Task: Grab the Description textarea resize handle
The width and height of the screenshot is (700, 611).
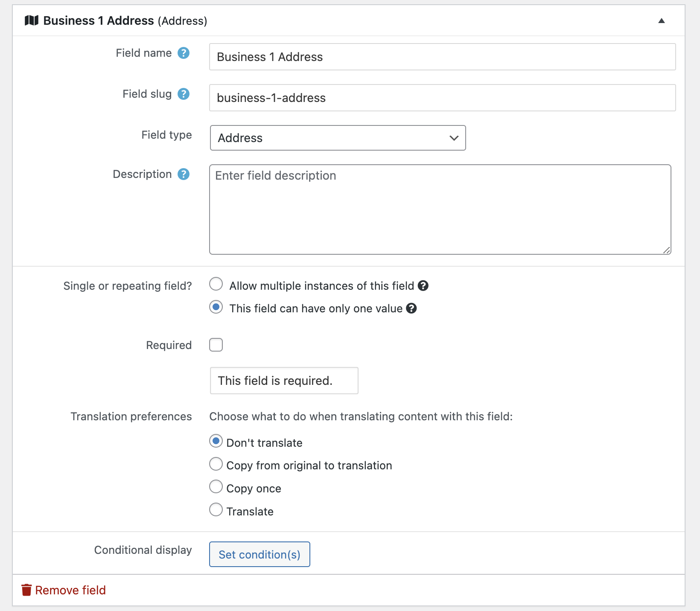Action: pyautogui.click(x=667, y=250)
